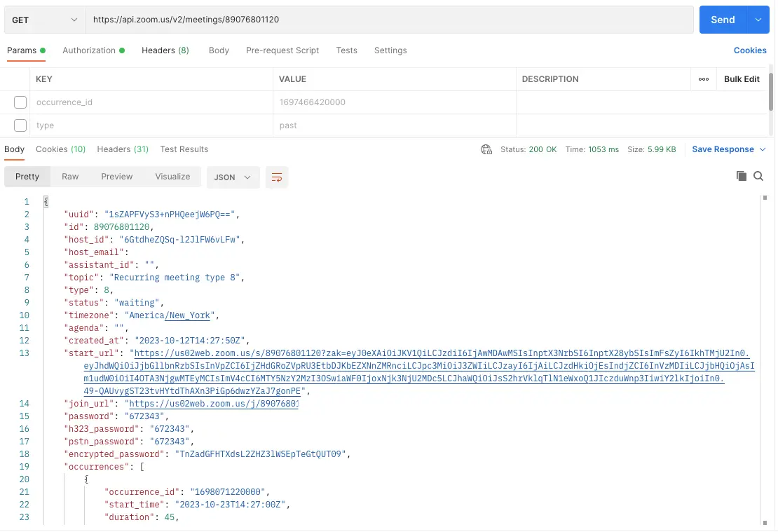778x532 pixels.
Task: Switch to Raw response view
Action: click(70, 177)
